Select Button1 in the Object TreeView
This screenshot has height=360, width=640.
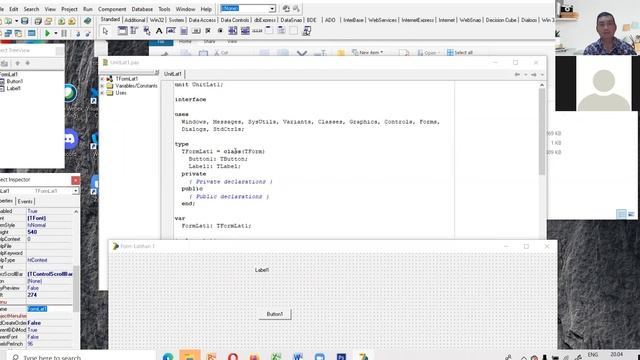(14, 81)
